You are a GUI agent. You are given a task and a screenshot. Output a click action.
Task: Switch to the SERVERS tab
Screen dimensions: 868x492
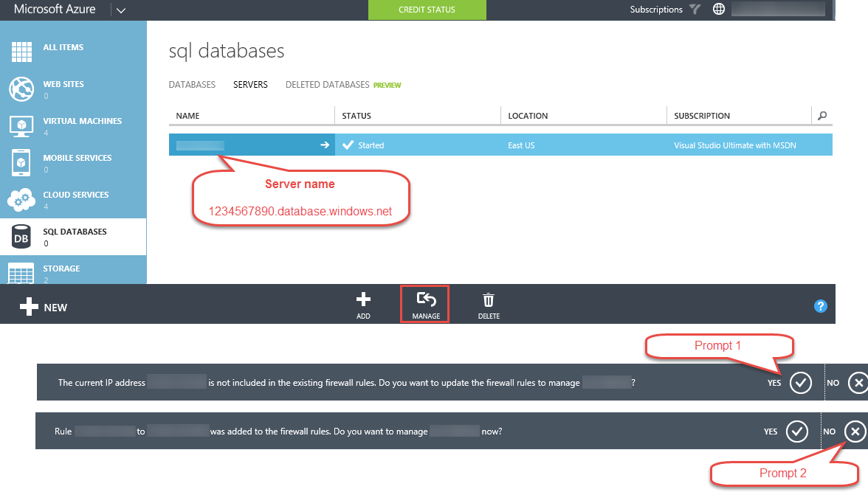250,85
